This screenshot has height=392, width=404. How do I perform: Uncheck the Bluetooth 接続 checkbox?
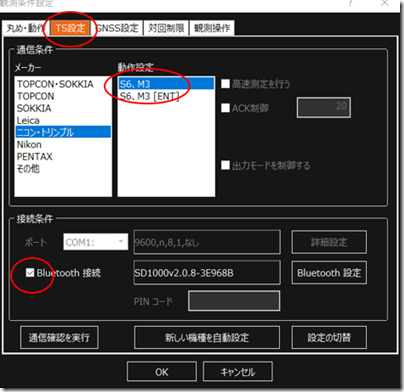30,273
